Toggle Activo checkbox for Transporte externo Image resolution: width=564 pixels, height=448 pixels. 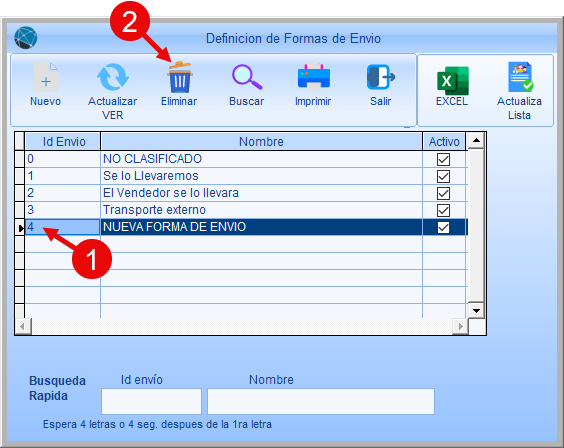coord(443,210)
